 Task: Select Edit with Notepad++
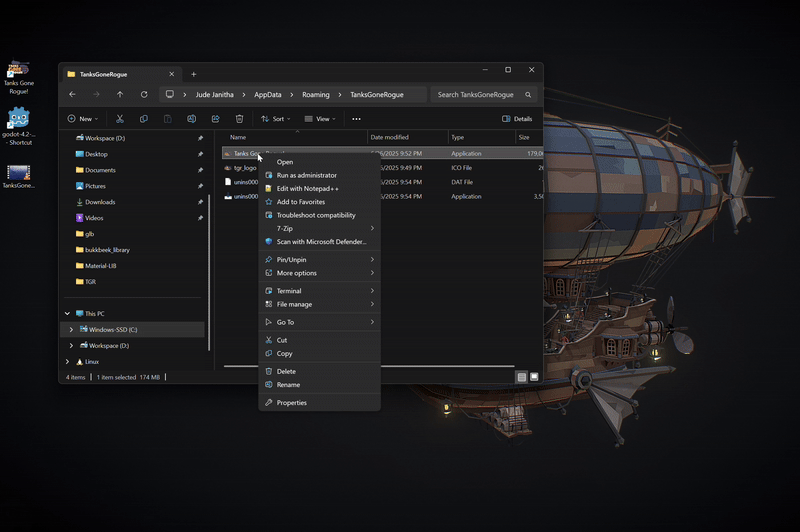tap(319, 189)
